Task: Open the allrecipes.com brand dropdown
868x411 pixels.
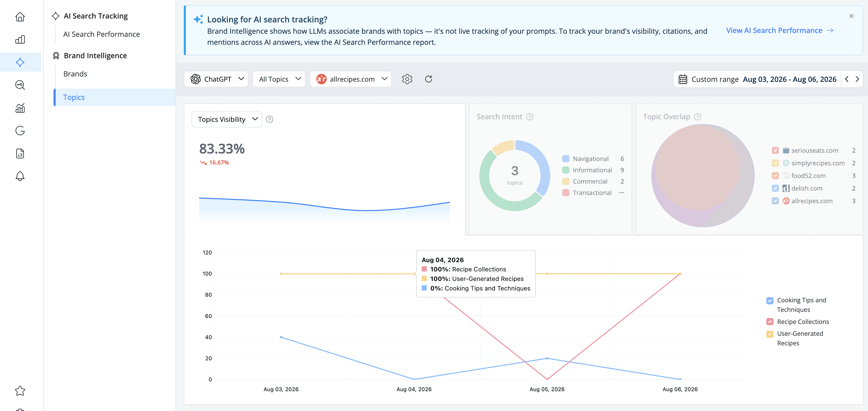Action: (351, 79)
